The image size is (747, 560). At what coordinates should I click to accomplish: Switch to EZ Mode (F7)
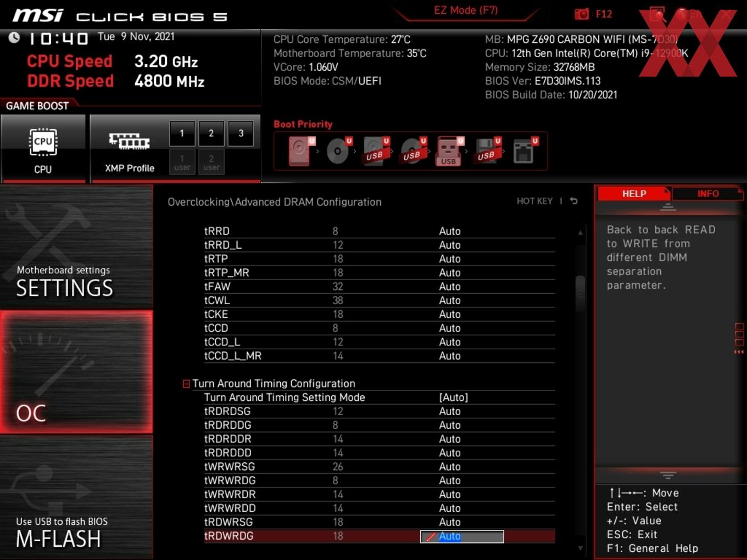coord(466,10)
